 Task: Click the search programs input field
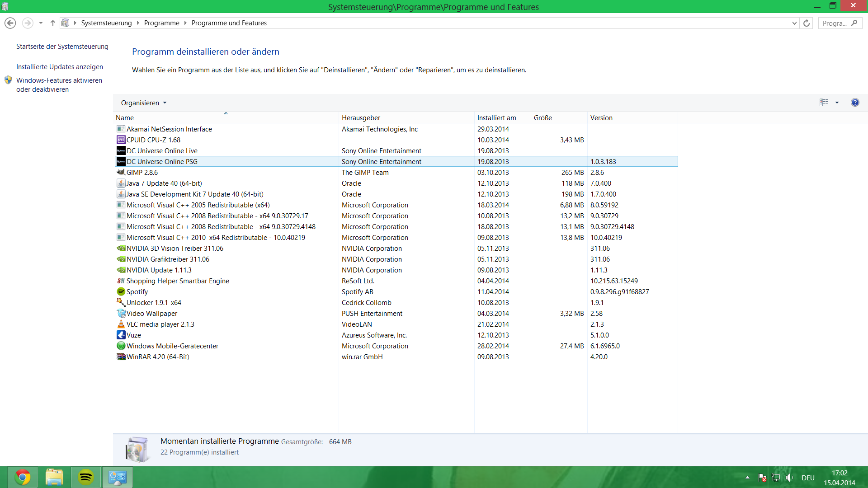pos(835,23)
